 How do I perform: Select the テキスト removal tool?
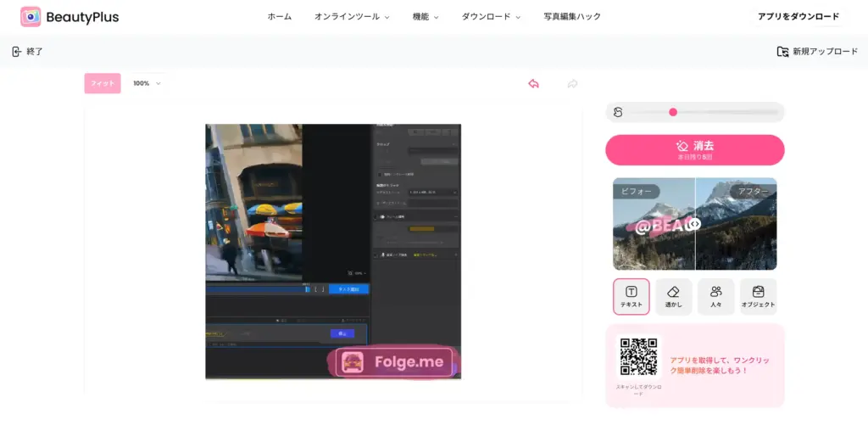(632, 297)
